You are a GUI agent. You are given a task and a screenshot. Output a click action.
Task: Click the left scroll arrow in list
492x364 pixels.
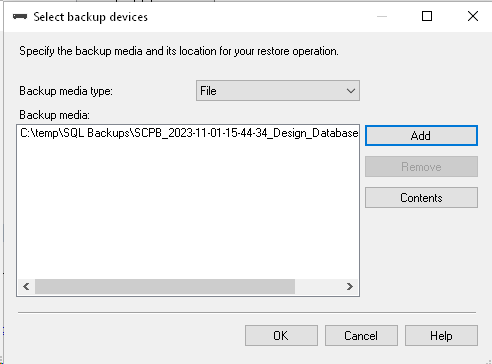click(26, 286)
